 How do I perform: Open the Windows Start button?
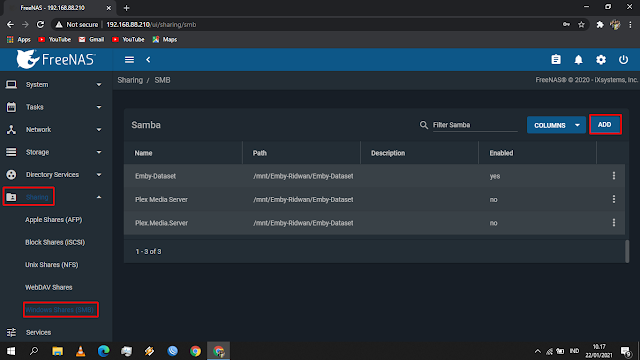click(11, 351)
